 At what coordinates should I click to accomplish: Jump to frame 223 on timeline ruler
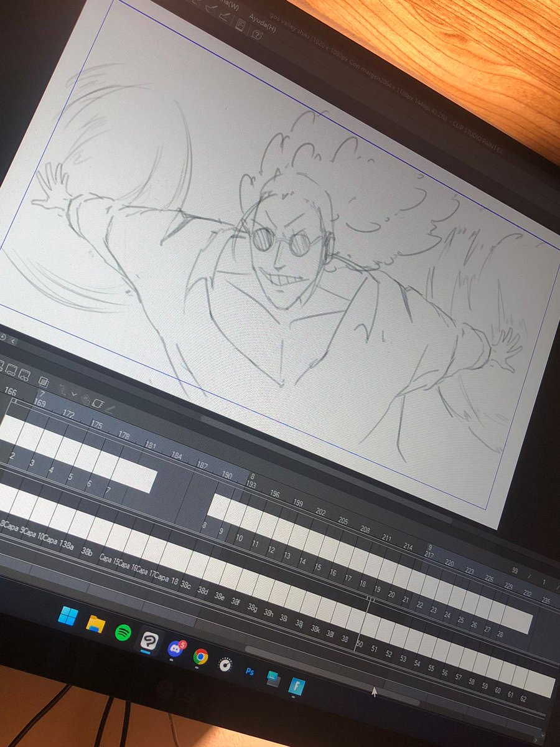pos(470,570)
